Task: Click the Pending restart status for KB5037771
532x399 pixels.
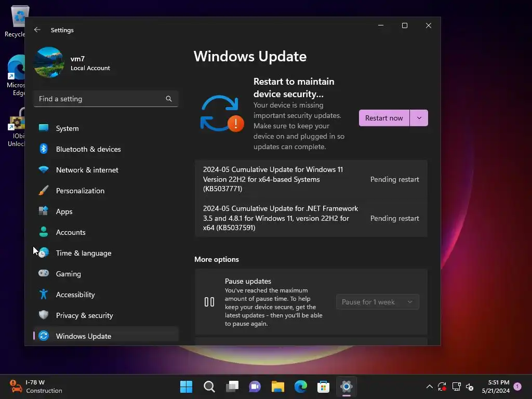Action: pos(395,179)
